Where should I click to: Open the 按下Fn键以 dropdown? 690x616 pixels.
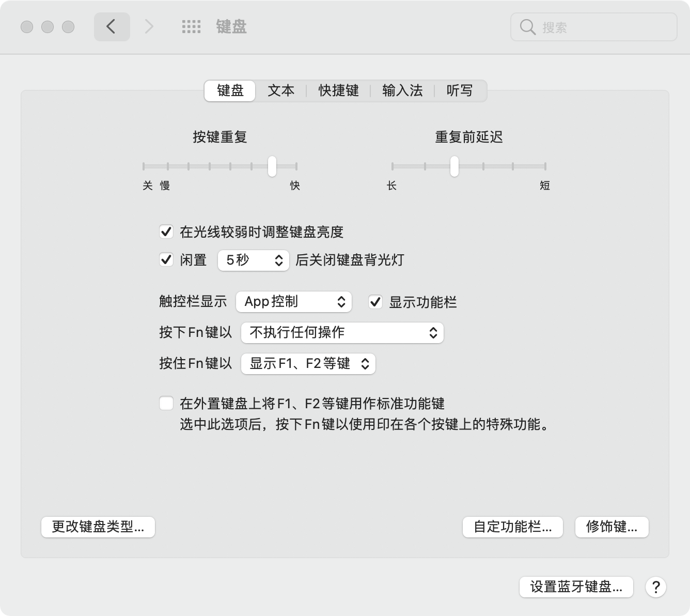(x=342, y=333)
